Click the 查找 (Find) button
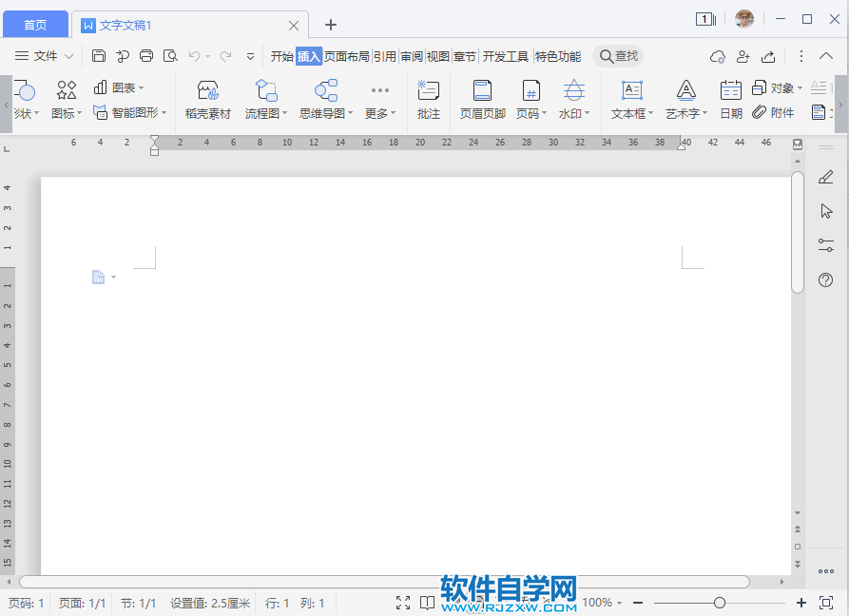Viewport: 849px width, 616px height. click(x=618, y=56)
